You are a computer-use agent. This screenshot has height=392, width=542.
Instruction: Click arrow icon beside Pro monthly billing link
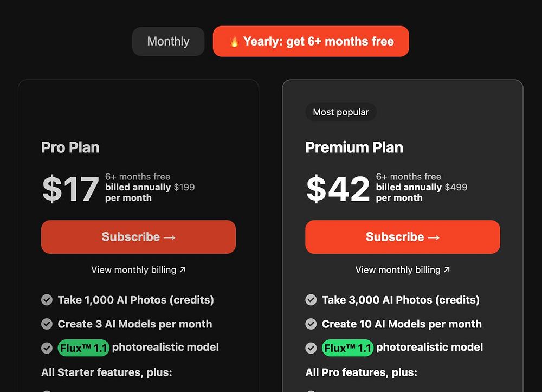183,269
